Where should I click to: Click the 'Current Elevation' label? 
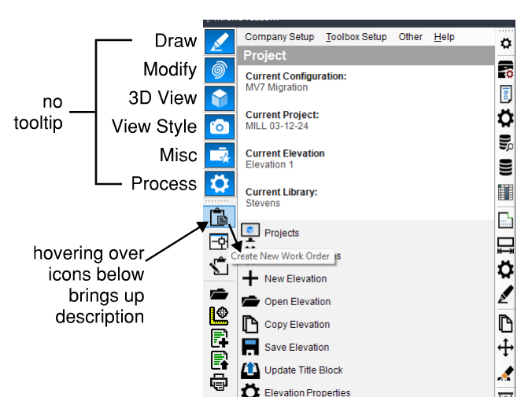(x=285, y=153)
